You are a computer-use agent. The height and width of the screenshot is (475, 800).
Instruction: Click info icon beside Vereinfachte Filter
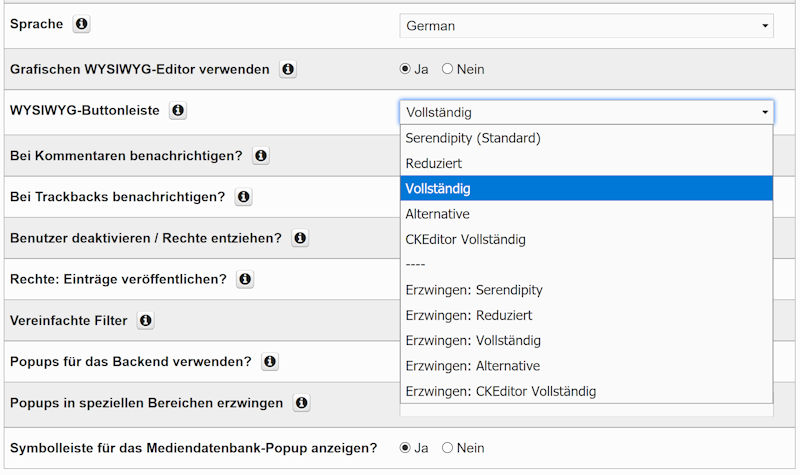pyautogui.click(x=146, y=321)
